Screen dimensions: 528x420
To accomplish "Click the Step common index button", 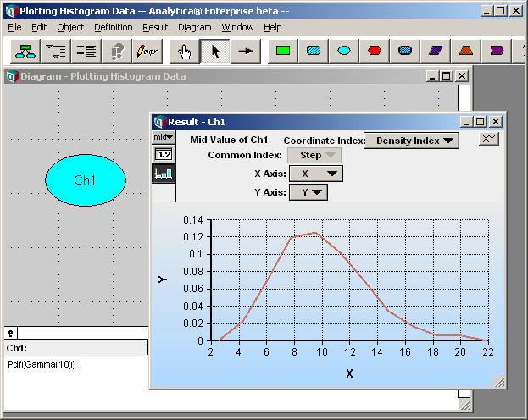I will click(x=314, y=156).
